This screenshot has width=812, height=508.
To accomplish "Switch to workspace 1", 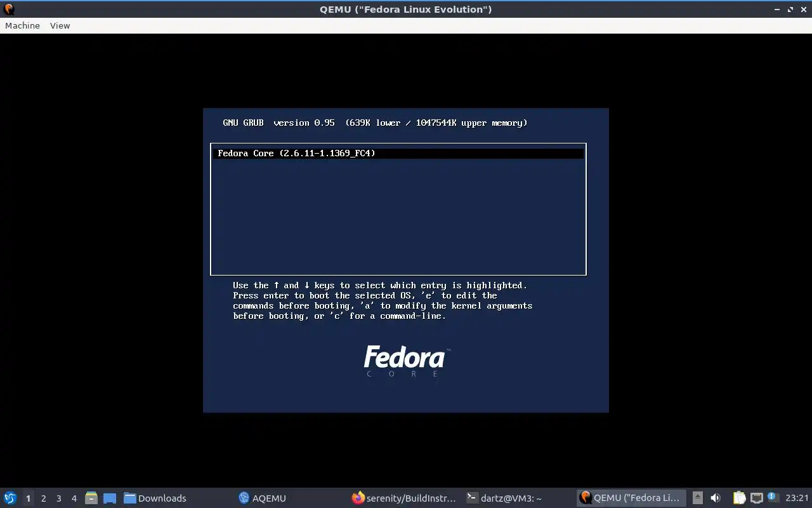I will 28,498.
